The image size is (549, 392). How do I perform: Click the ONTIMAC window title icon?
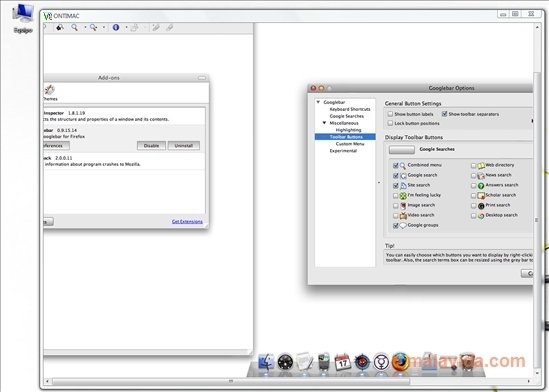[x=48, y=16]
